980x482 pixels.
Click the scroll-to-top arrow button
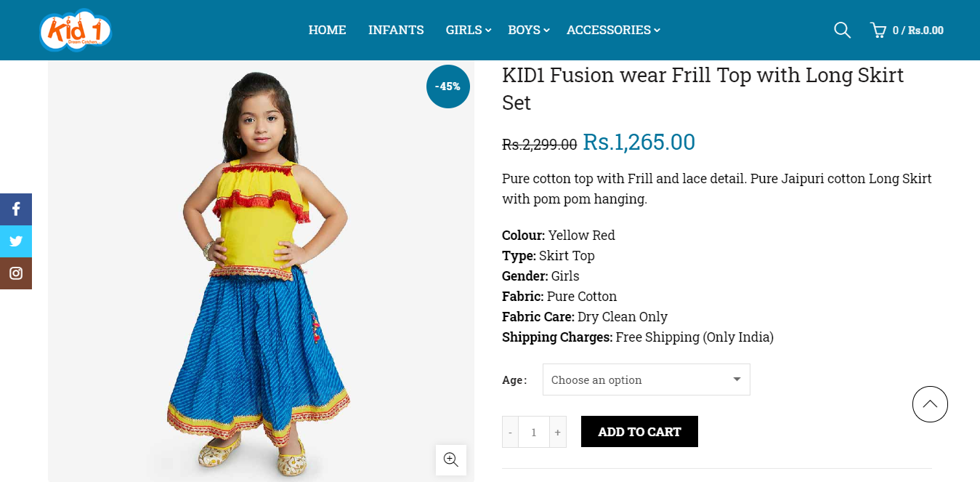pyautogui.click(x=930, y=404)
